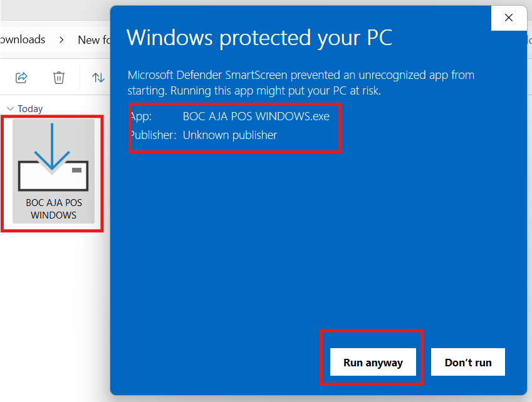
Task: Click the Delete trash icon in Explorer
Action: tap(59, 78)
